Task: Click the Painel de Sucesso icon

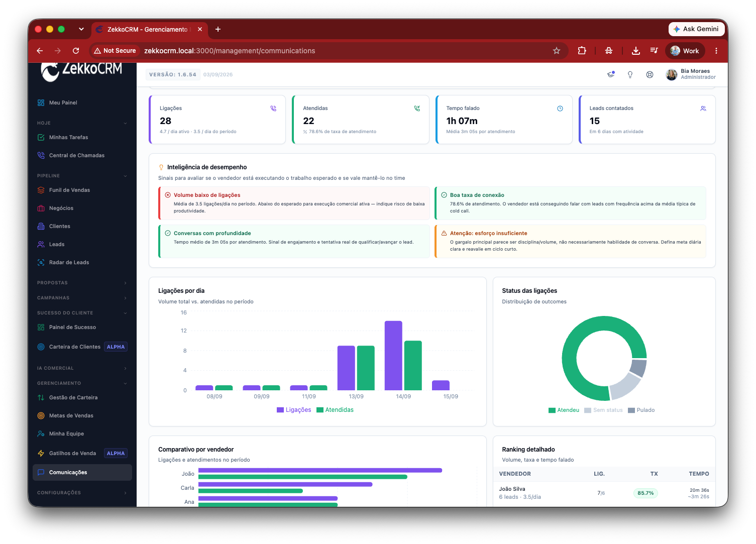Action: tap(41, 327)
